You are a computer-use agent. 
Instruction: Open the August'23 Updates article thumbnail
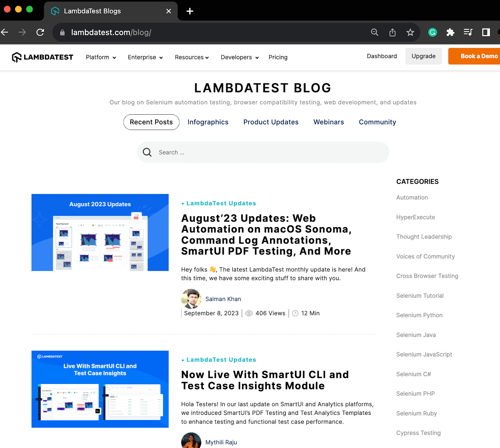[x=100, y=232]
